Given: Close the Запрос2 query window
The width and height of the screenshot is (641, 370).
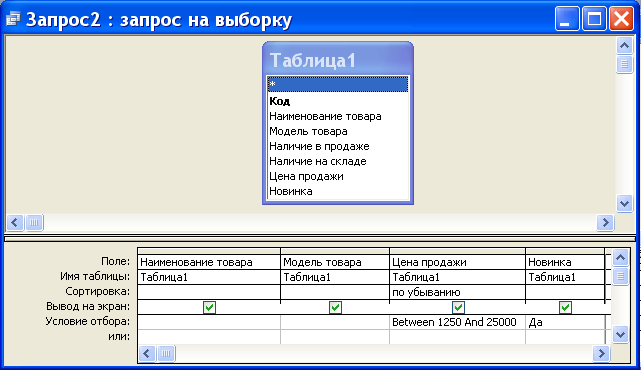Looking at the screenshot, I should [x=621, y=19].
